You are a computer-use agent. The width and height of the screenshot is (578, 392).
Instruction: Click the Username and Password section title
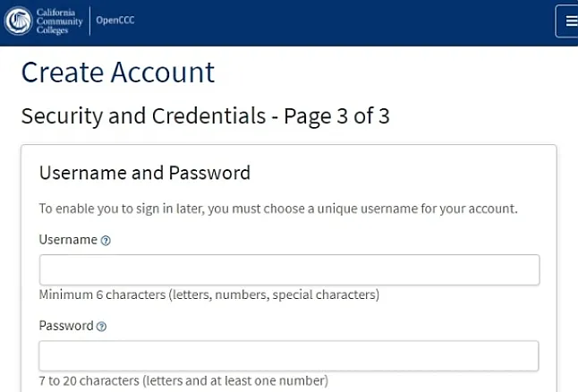(x=145, y=173)
